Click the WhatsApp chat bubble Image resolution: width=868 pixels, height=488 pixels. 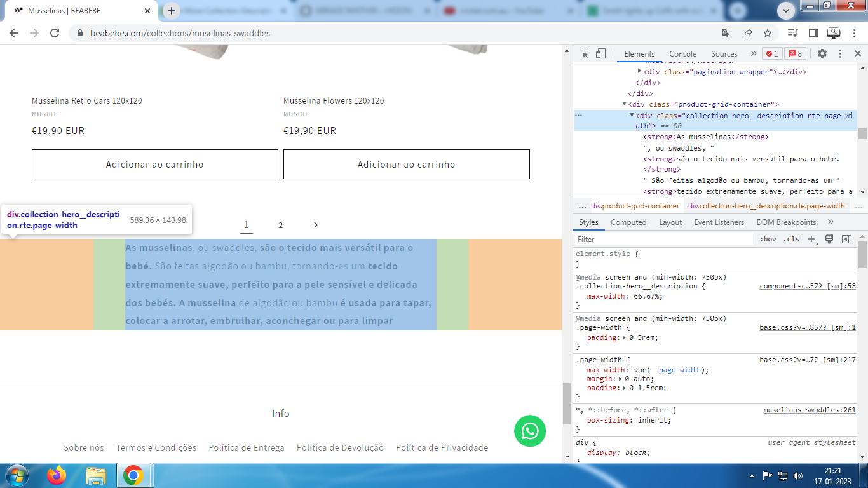[529, 431]
